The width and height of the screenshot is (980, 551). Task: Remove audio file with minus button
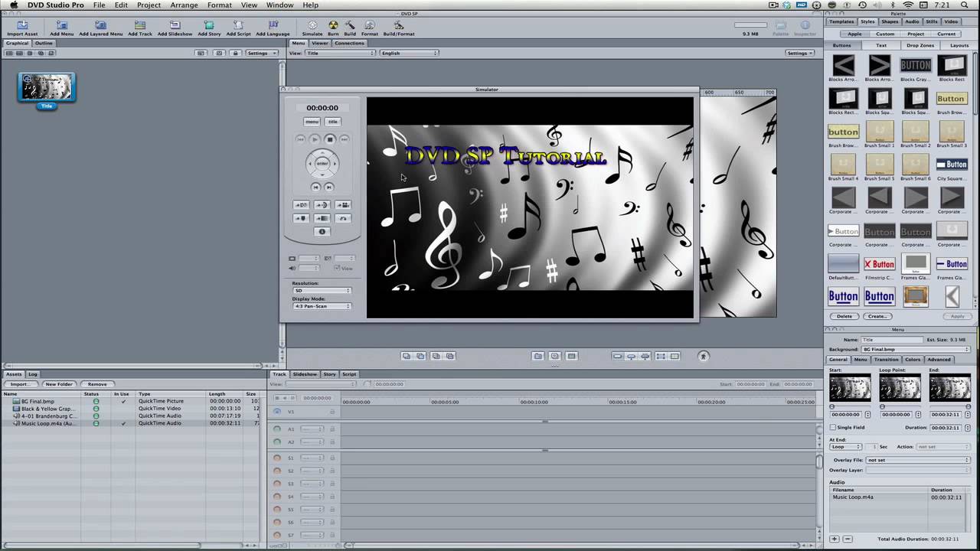click(847, 540)
